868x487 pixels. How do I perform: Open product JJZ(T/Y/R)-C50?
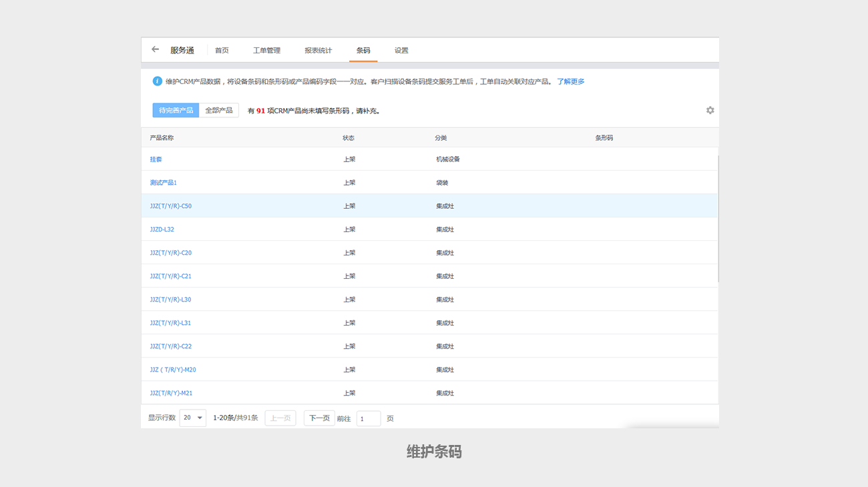click(171, 206)
